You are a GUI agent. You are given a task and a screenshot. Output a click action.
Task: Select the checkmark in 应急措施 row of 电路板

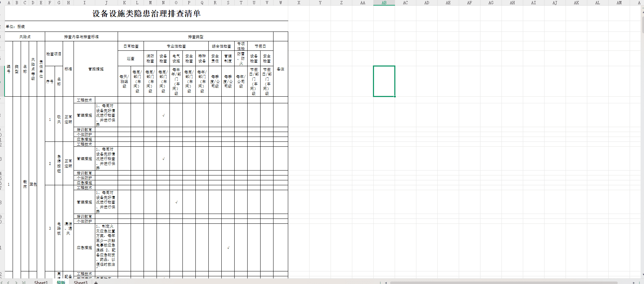tap(228, 248)
